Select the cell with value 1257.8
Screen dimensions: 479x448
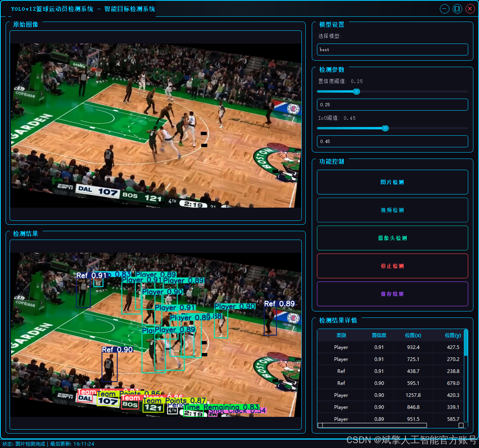point(413,395)
